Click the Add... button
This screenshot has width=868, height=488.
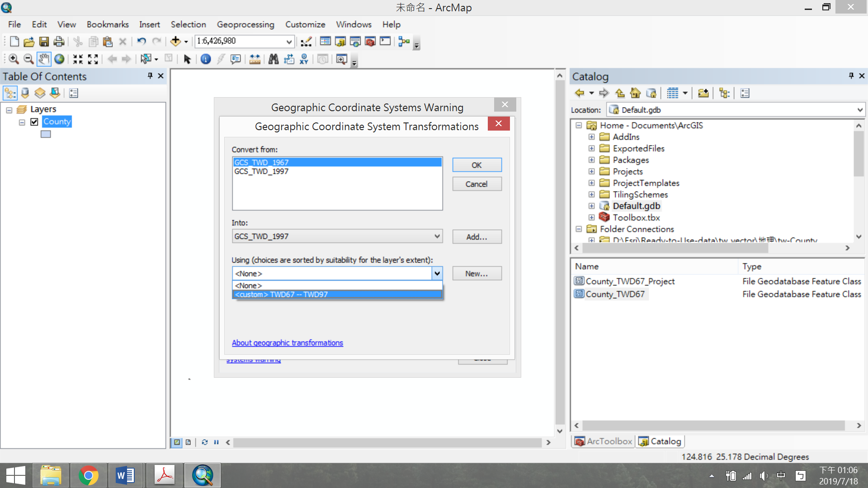(477, 237)
